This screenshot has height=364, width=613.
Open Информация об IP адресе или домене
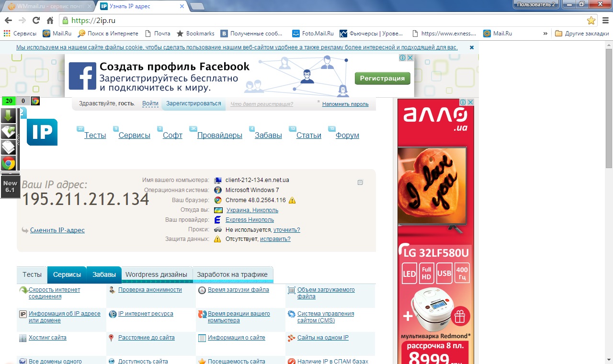[x=65, y=317]
